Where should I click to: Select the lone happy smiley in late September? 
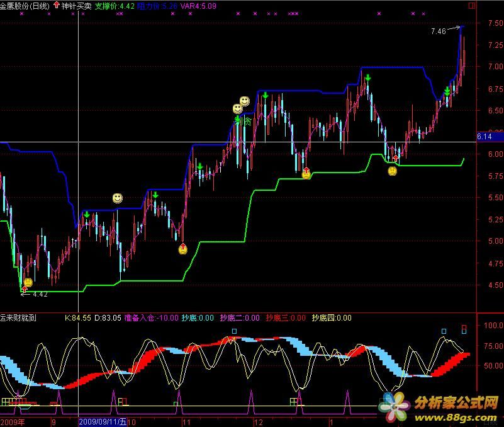(118, 198)
